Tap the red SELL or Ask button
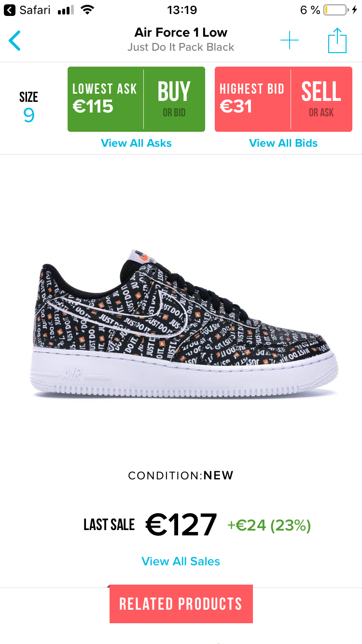Screen dimensions: 362x644 pyautogui.click(x=321, y=99)
